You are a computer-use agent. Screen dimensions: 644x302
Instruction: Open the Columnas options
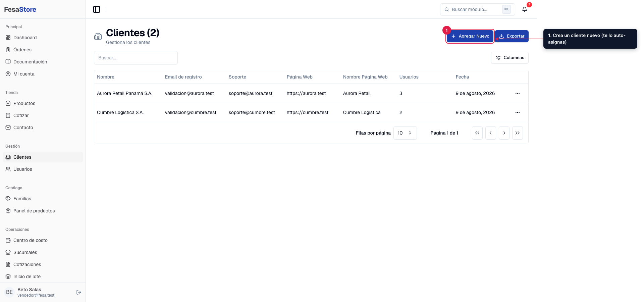click(510, 58)
